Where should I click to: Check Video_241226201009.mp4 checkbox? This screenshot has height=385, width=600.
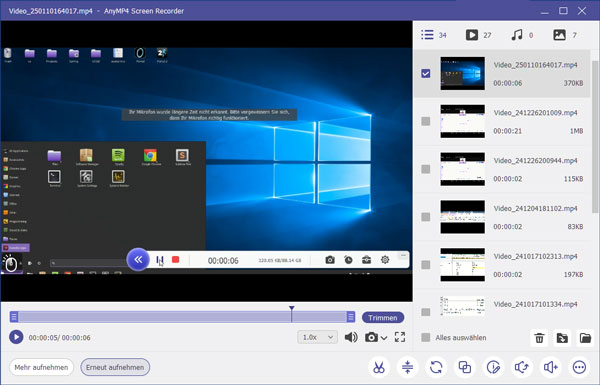tap(426, 121)
